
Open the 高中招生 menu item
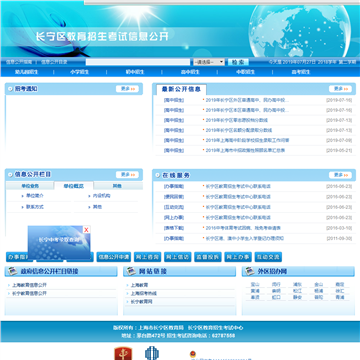click(190, 72)
